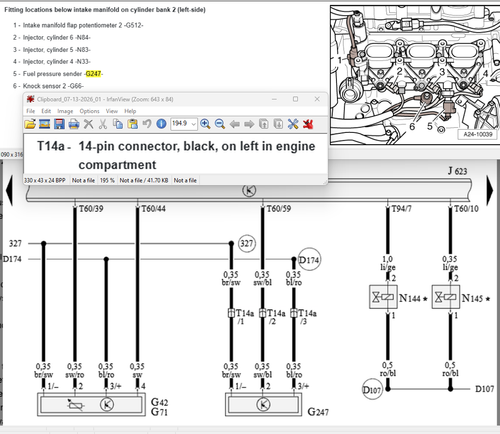Click the Save floppy disk icon
Screen dimensions: 500x434
pyautogui.click(x=59, y=124)
